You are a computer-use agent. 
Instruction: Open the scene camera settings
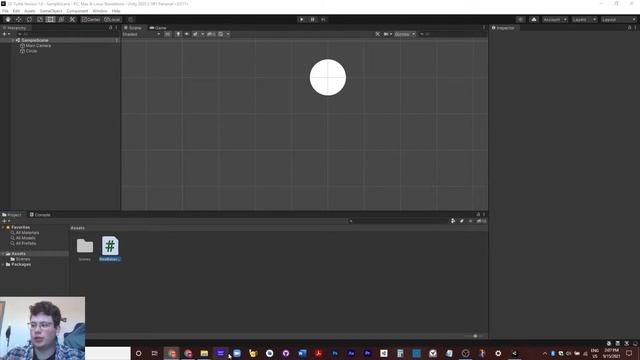[387, 34]
